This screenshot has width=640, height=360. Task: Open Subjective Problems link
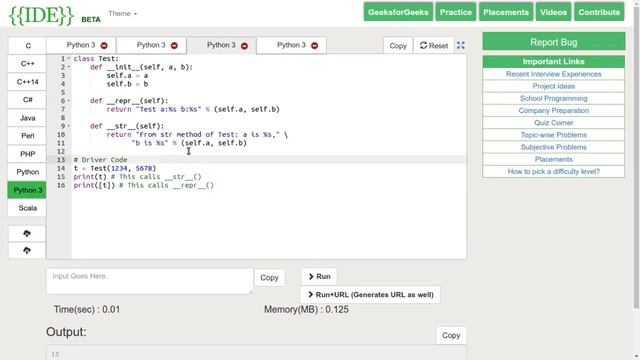(553, 147)
